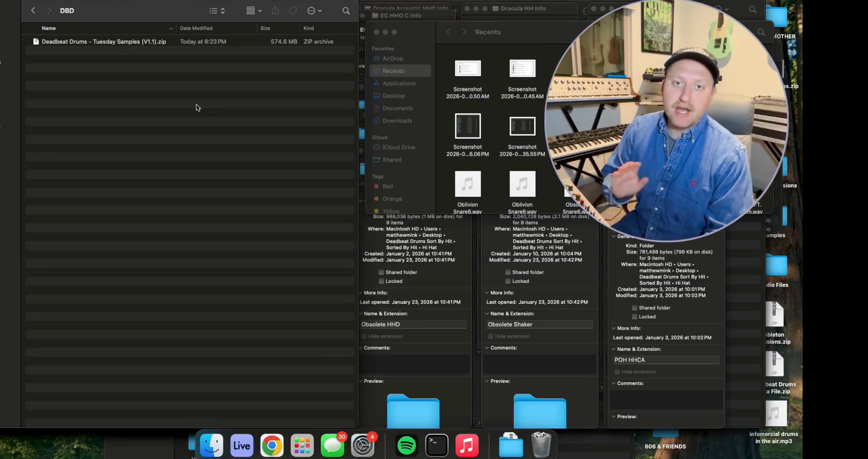
Task: Check Shared folder for Obsolete Shaker
Action: (508, 272)
